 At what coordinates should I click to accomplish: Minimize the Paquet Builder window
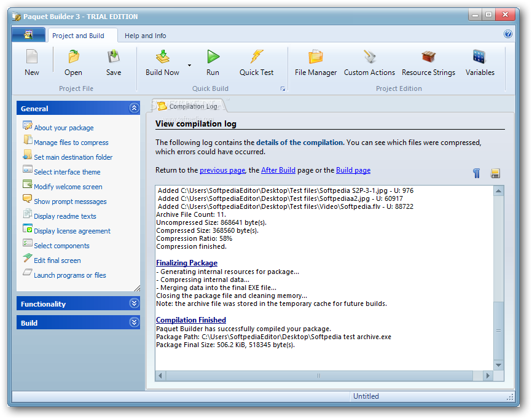pyautogui.click(x=475, y=15)
